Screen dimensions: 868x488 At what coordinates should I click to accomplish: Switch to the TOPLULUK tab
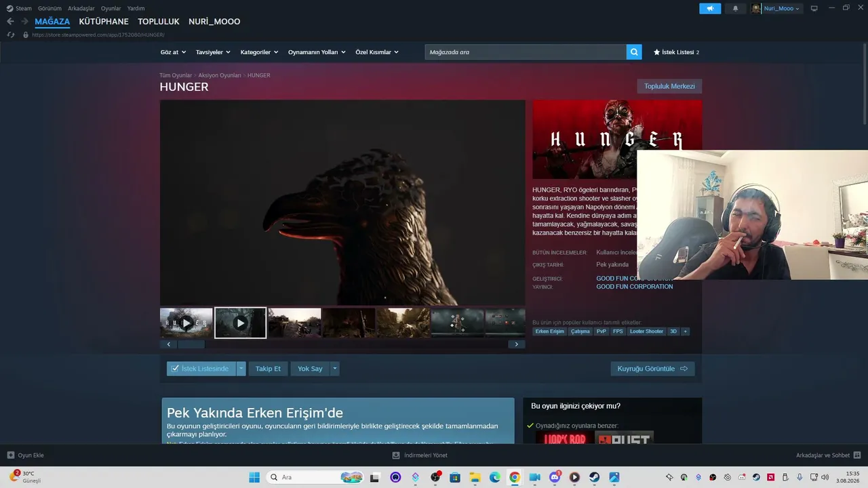tap(159, 22)
